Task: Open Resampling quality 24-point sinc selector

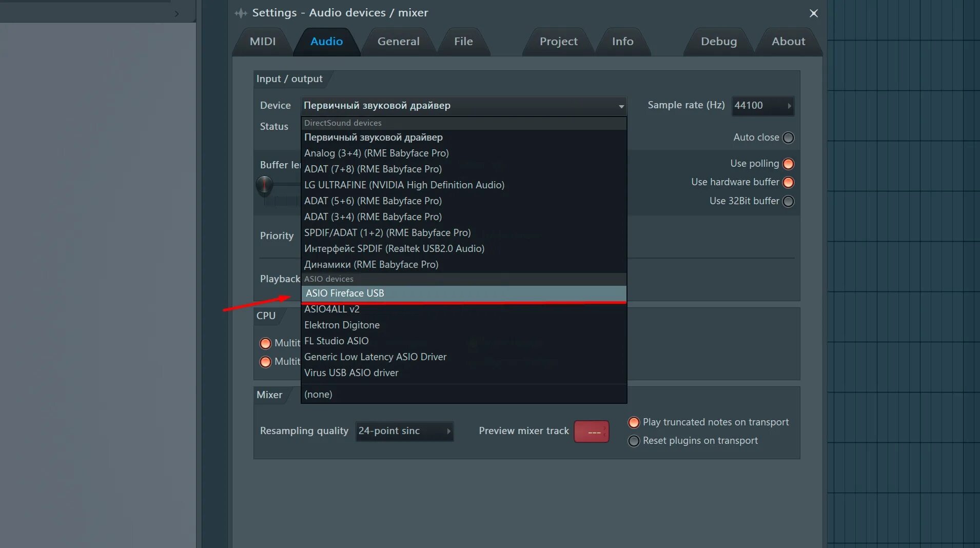Action: pyautogui.click(x=404, y=431)
